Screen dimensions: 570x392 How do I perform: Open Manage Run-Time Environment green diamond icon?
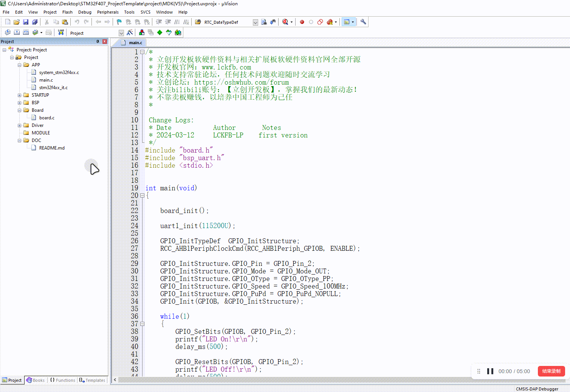click(160, 32)
